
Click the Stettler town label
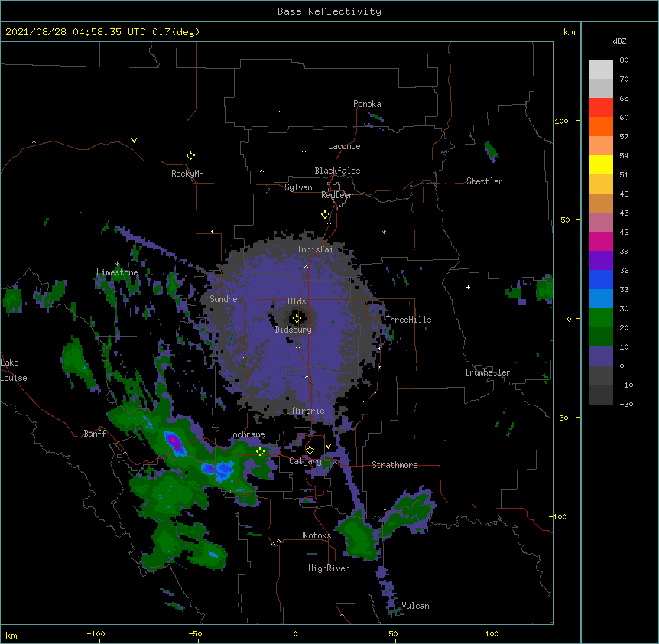tap(485, 181)
